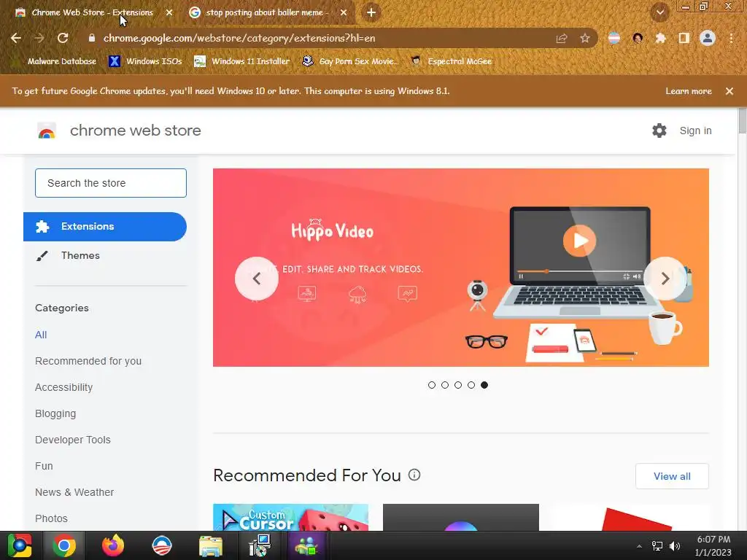
Task: Open the Extensions puzzle icon in the toolbar
Action: point(660,38)
